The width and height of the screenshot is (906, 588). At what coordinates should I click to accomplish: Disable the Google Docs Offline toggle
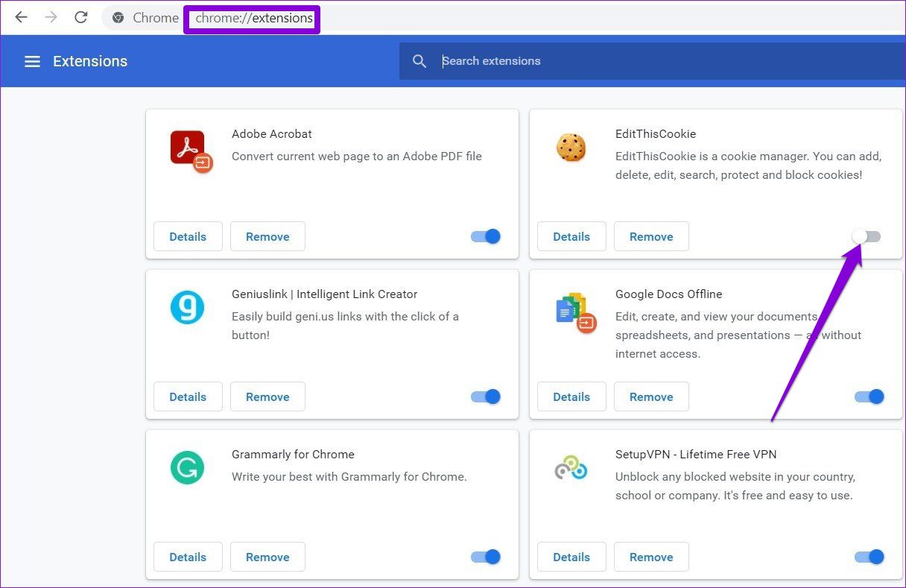pos(869,396)
